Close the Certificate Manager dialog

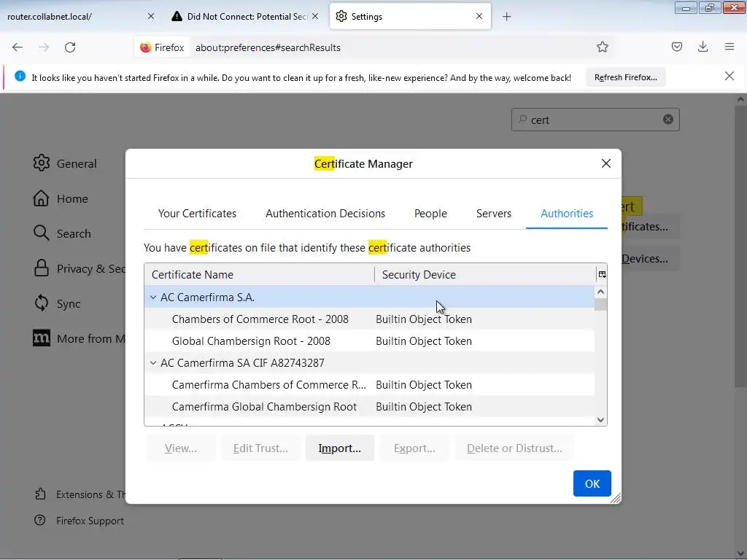point(606,163)
